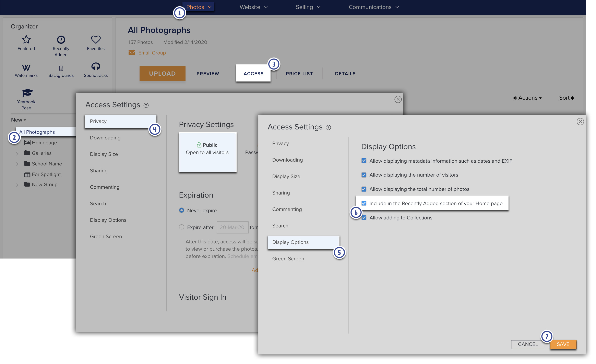Expand the Galleries folder chevron
596x364 pixels.
click(17, 153)
